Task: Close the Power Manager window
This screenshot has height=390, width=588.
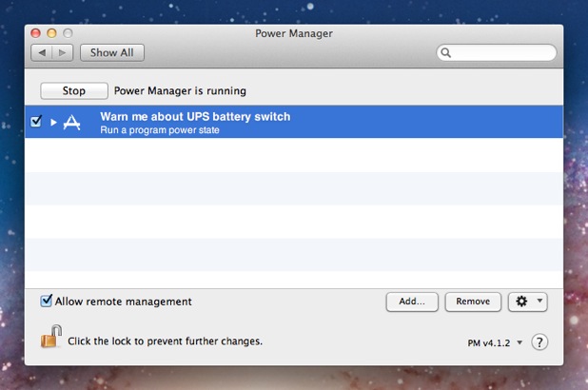Action: [35, 33]
